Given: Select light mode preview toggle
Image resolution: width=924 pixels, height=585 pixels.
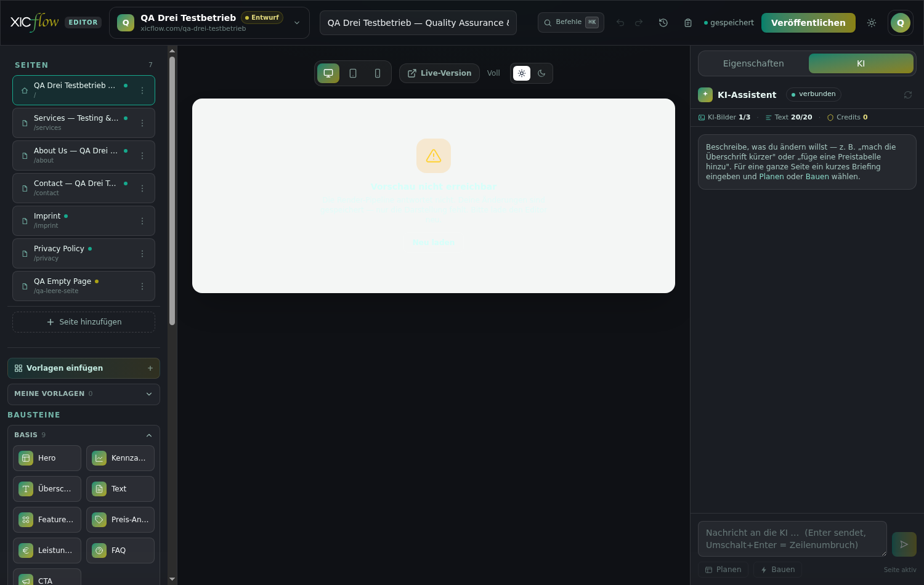Looking at the screenshot, I should [522, 73].
